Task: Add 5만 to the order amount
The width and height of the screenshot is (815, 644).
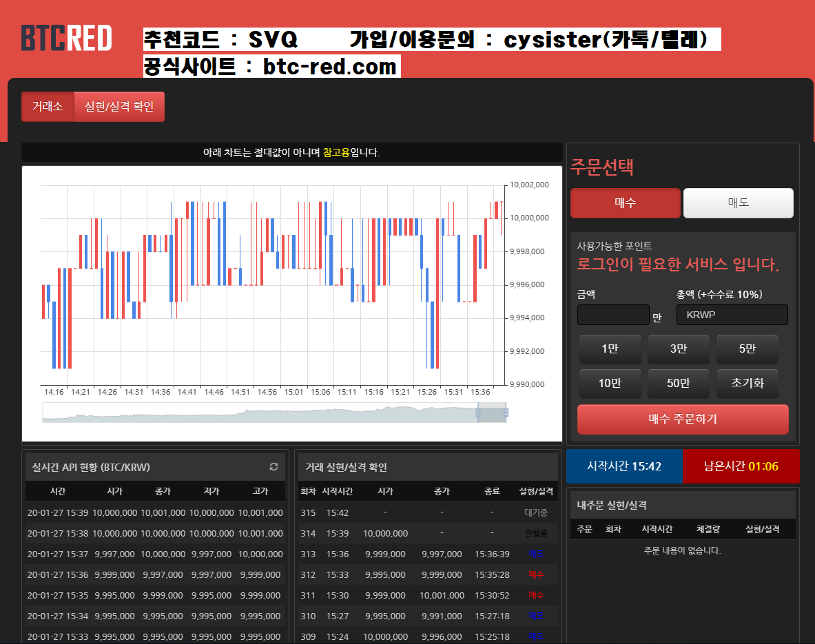Action: pyautogui.click(x=747, y=349)
